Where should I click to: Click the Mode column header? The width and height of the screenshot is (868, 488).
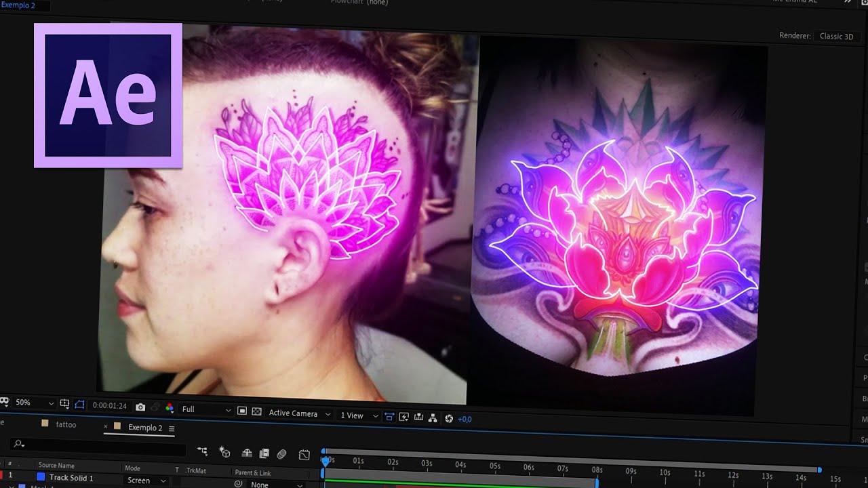pyautogui.click(x=132, y=468)
